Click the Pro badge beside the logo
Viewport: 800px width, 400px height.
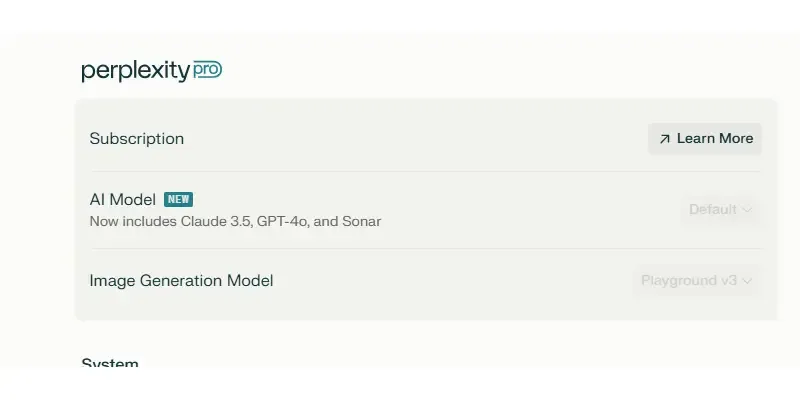tap(208, 70)
